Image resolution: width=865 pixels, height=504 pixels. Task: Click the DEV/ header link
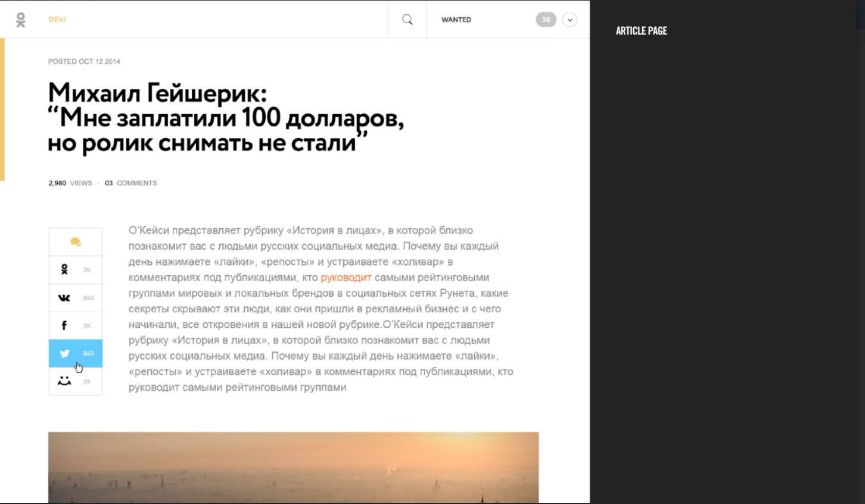click(57, 20)
